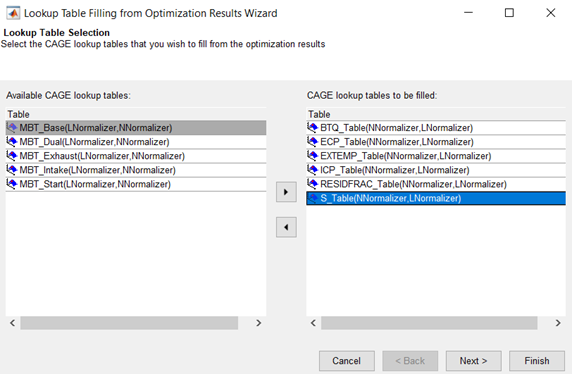Click right scroll arrow of available tables list
This screenshot has width=572, height=374.
click(x=259, y=323)
